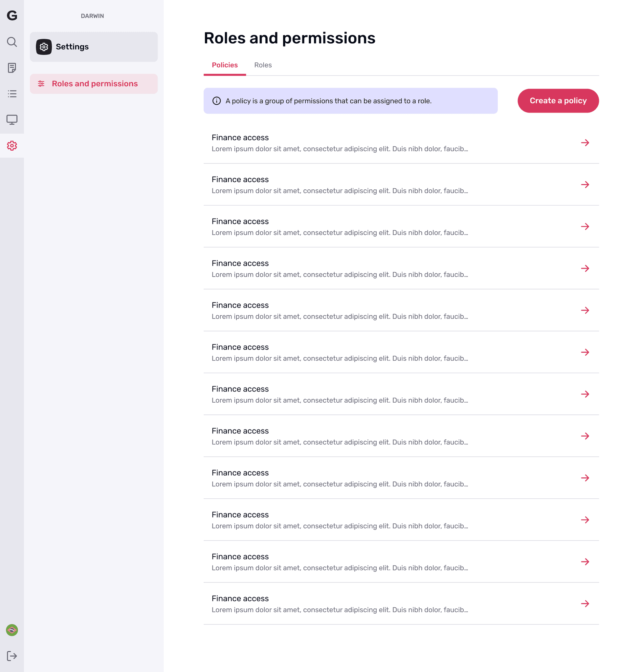
Task: Select the monitor icon in the left rail
Action: pos(12,119)
